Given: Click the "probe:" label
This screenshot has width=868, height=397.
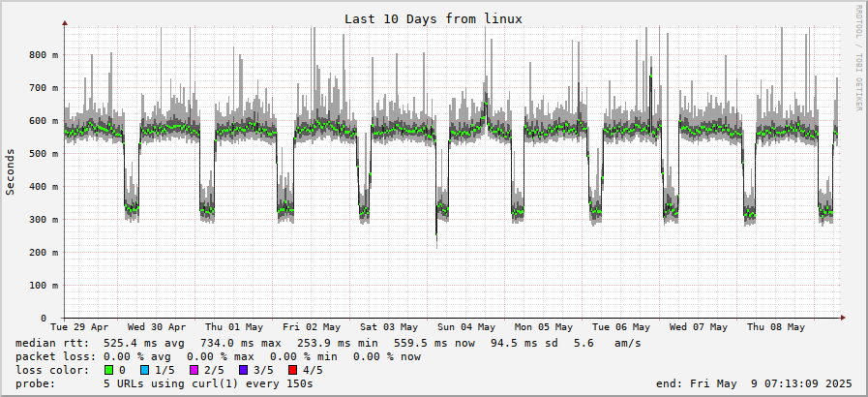Looking at the screenshot, I should pos(36,383).
